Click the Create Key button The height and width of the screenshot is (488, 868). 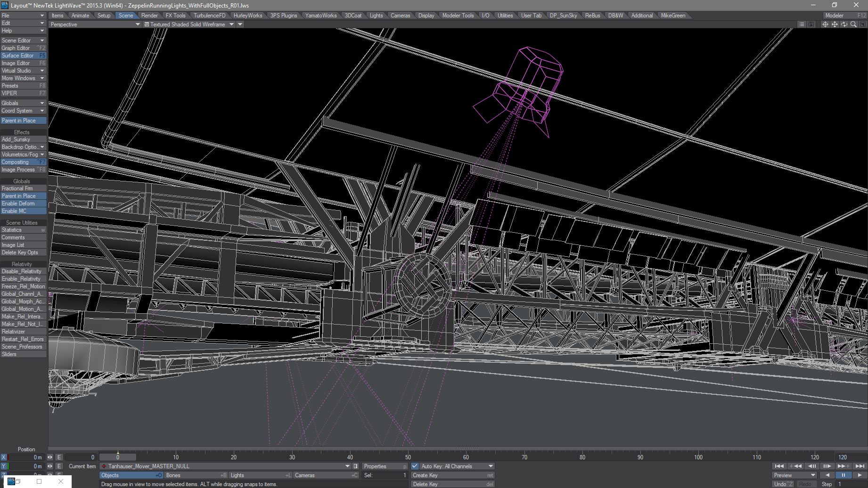(452, 475)
